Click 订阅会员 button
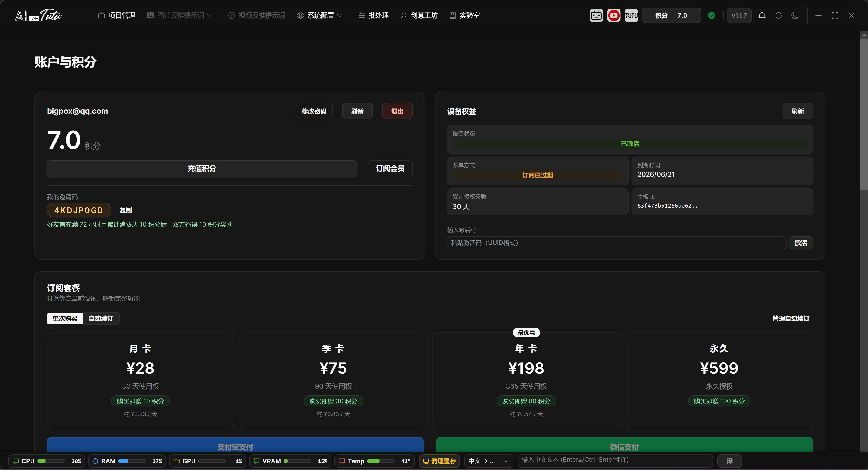 (x=390, y=168)
